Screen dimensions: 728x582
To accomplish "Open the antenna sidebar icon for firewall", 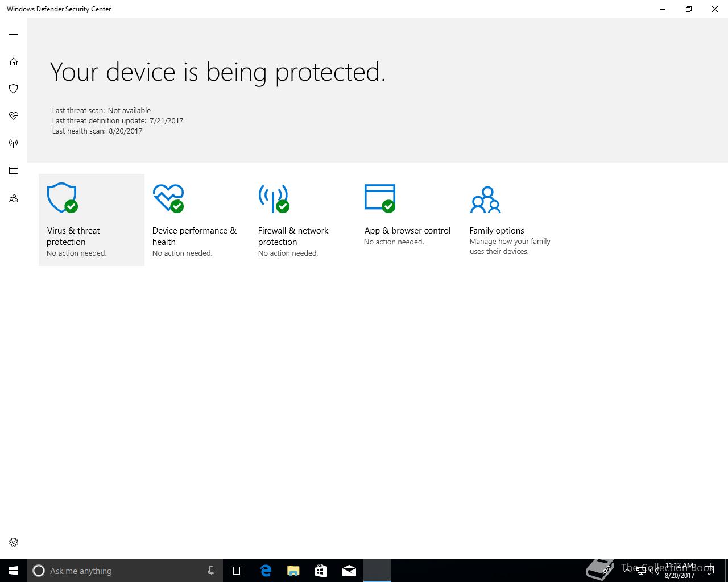I will [x=14, y=143].
